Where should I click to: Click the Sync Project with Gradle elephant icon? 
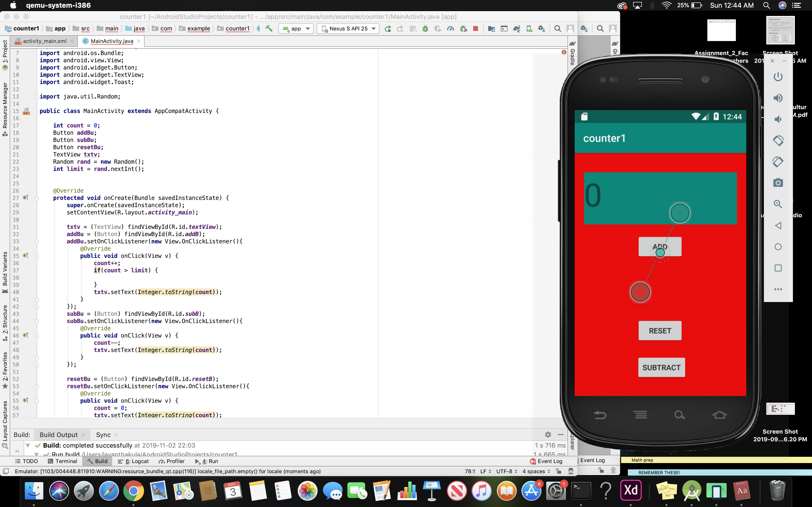516,28
